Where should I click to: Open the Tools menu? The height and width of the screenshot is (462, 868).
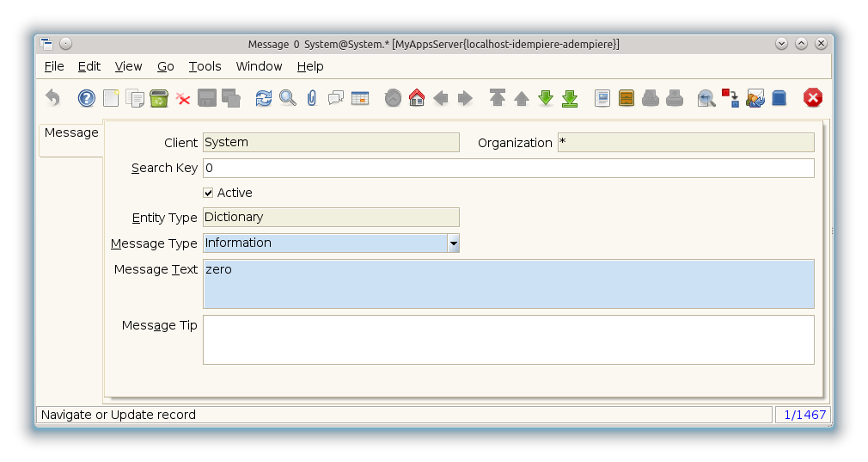(205, 66)
